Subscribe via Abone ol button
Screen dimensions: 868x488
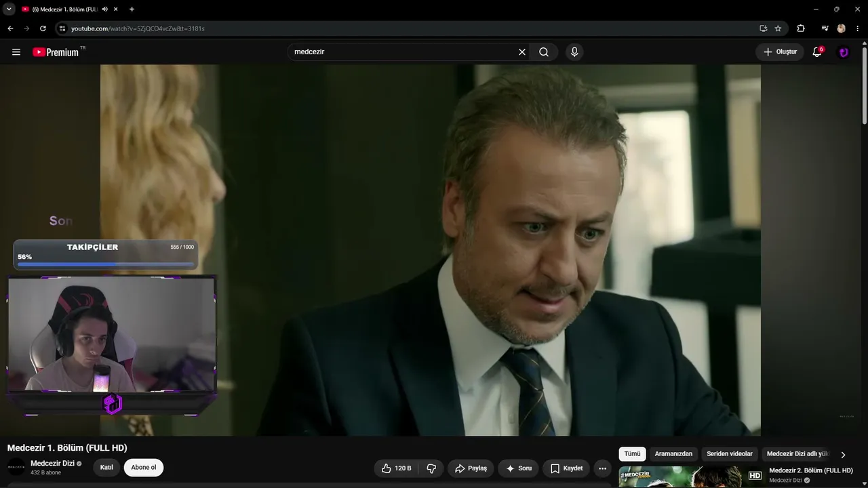(x=144, y=468)
